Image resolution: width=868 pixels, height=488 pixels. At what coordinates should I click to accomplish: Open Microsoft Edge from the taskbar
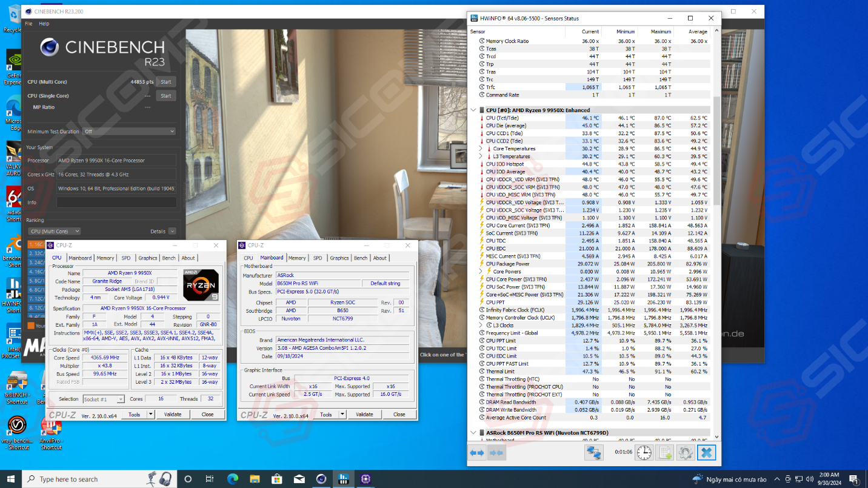[233, 479]
